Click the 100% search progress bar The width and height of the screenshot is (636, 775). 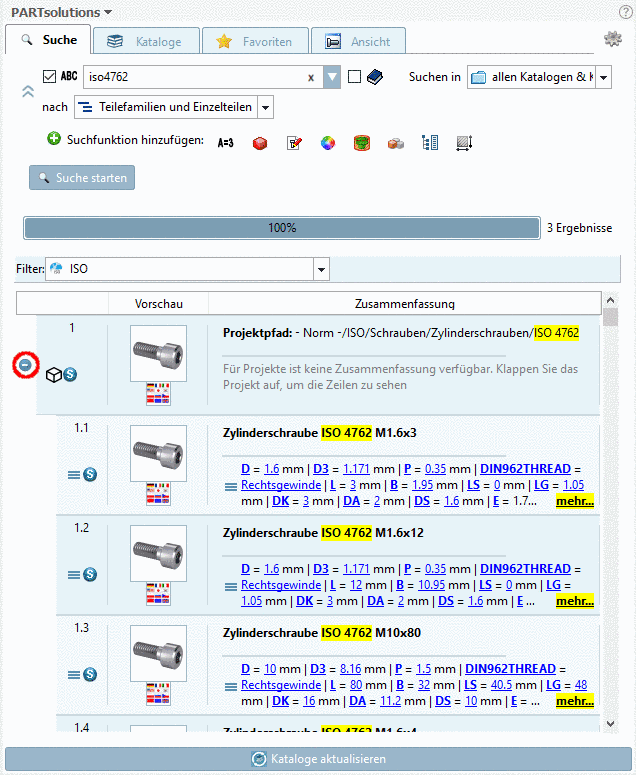click(x=282, y=228)
